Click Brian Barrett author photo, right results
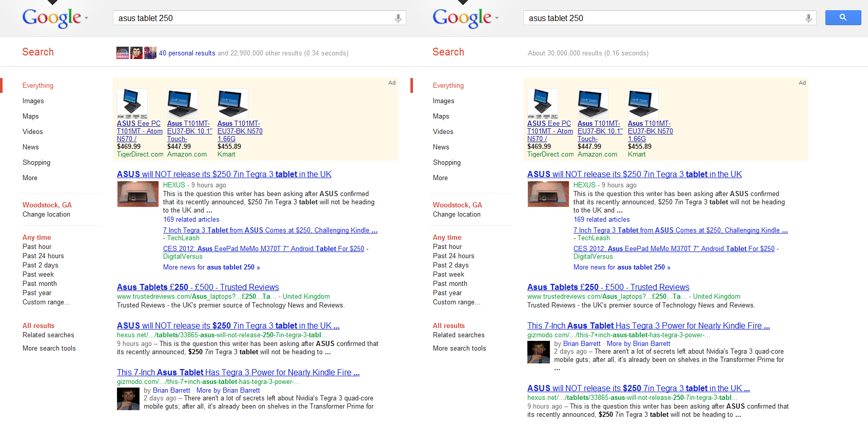 (539, 352)
